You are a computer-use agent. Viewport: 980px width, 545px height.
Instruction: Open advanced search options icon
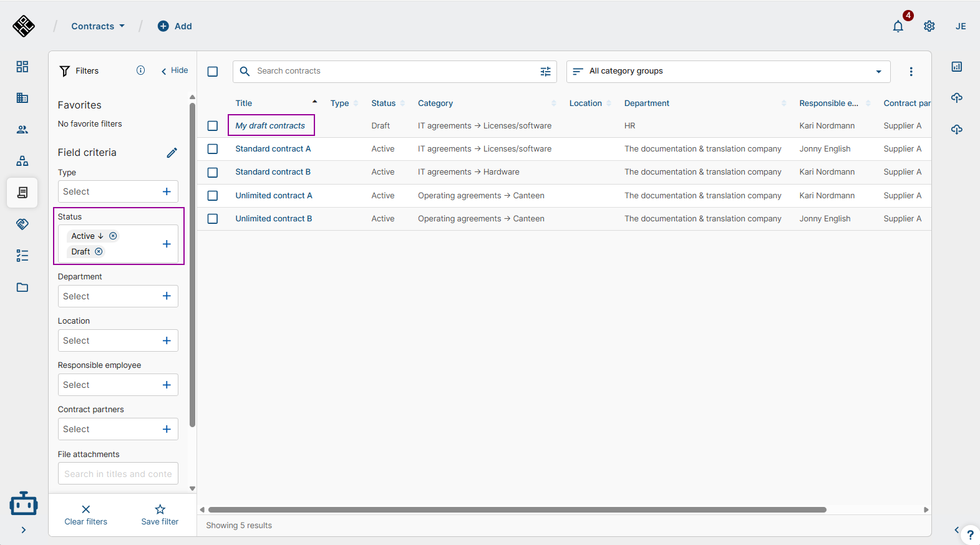pos(545,72)
